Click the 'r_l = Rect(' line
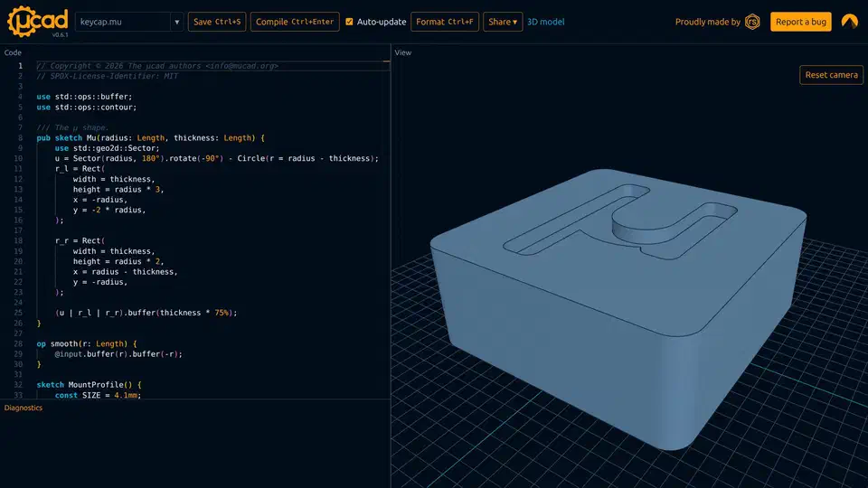868x488 pixels. [80, 169]
